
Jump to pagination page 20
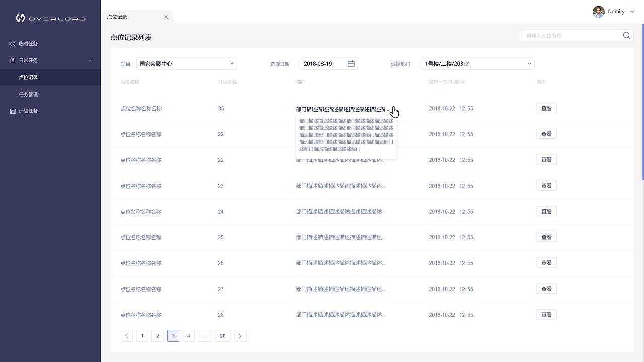[x=222, y=335]
